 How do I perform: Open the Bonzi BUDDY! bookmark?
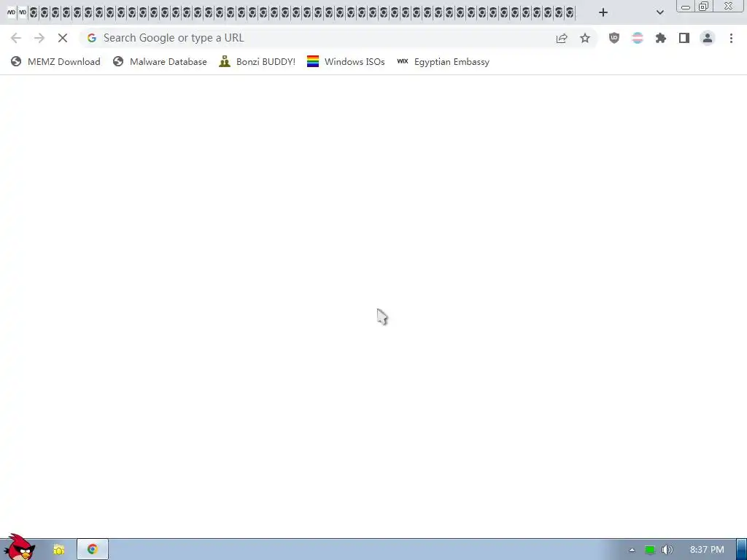257,62
